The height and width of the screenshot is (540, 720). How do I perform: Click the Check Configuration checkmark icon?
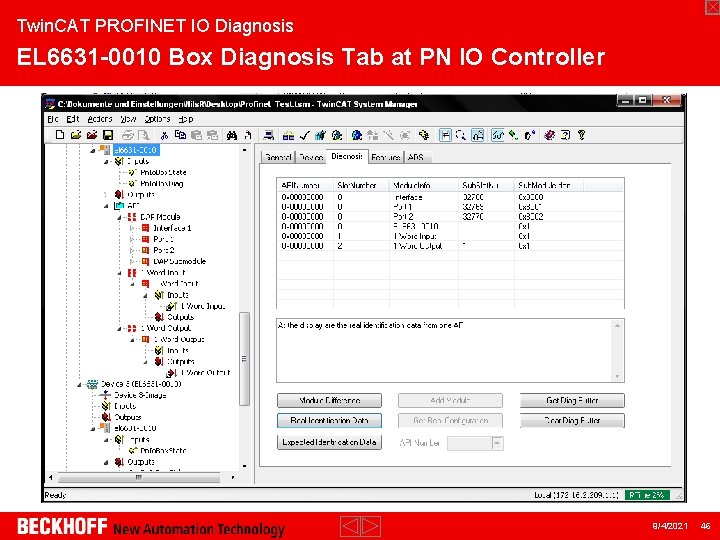coord(304,135)
